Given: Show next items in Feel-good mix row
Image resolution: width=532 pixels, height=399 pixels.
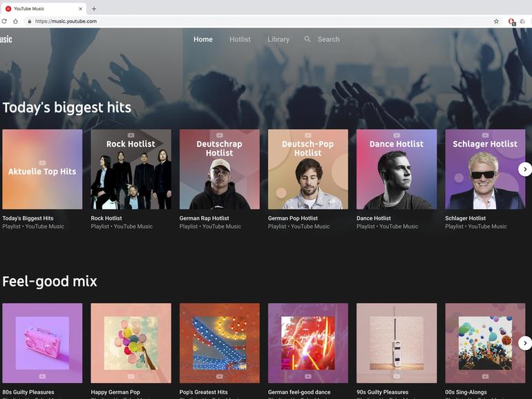Looking at the screenshot, I should [524, 343].
